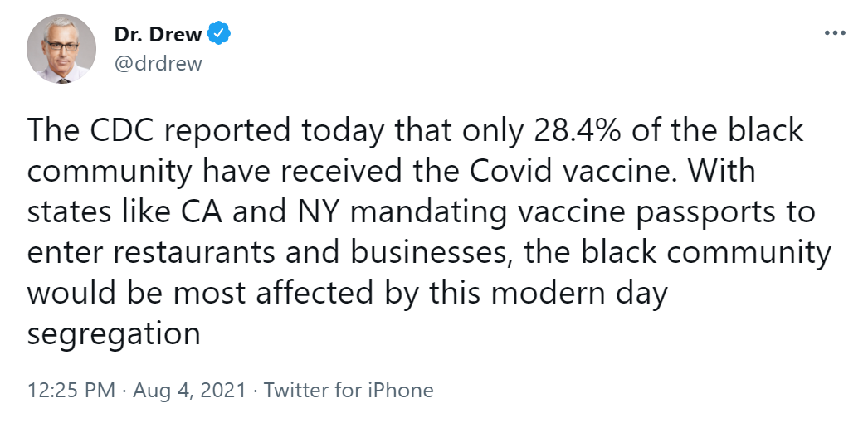Click the word segregation in the tweet

point(114,334)
